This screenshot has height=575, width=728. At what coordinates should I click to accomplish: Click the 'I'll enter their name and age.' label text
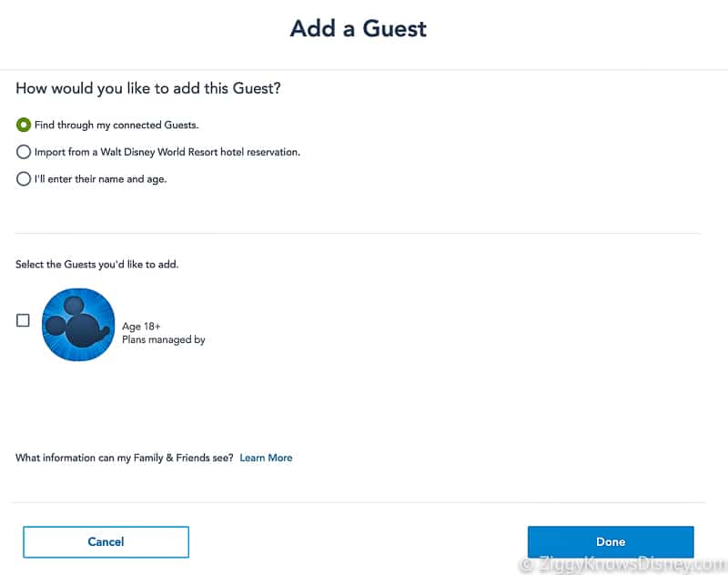tap(100, 178)
